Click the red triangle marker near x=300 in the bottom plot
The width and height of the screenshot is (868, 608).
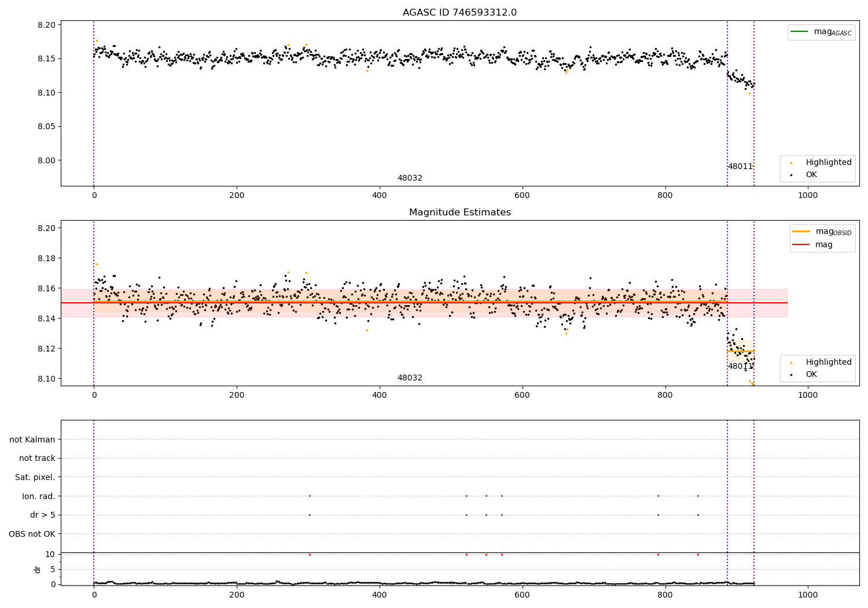click(310, 554)
